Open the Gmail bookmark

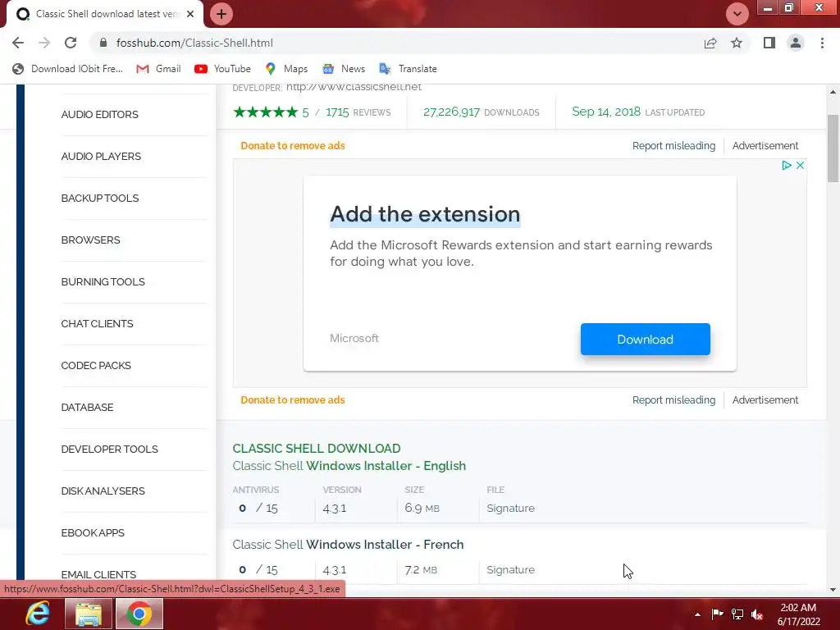(158, 69)
